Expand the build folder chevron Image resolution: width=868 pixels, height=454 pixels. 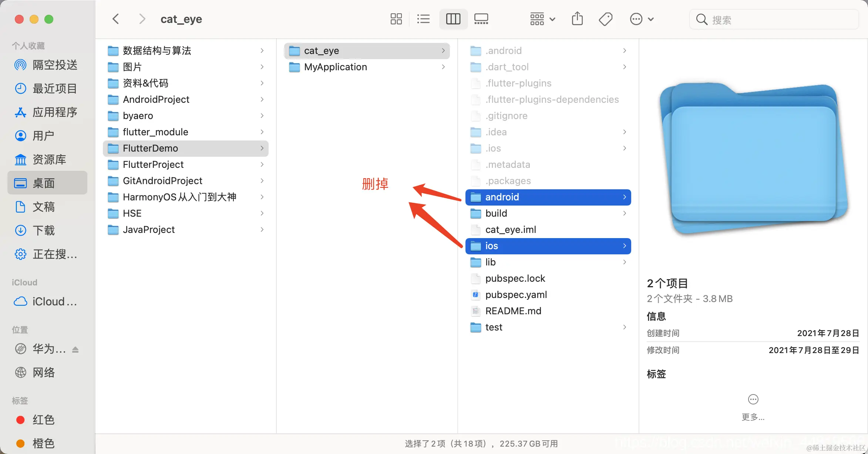click(x=625, y=213)
